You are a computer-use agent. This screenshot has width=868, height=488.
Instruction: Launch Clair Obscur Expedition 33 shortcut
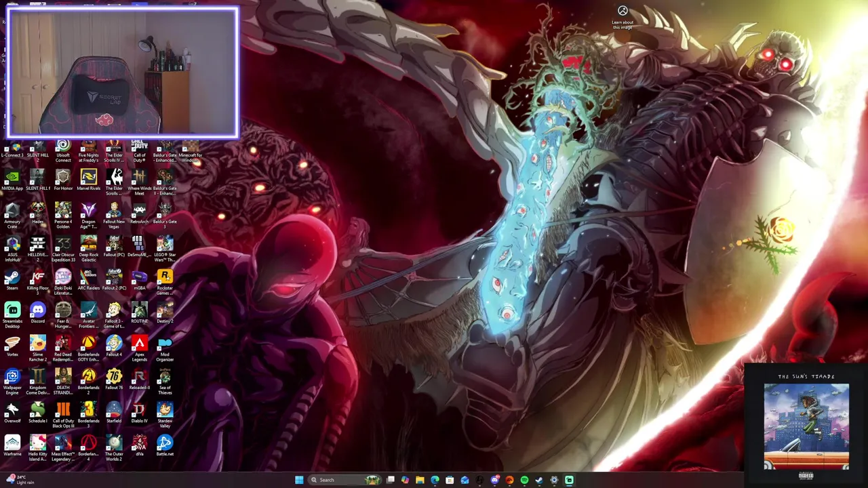[63, 250]
